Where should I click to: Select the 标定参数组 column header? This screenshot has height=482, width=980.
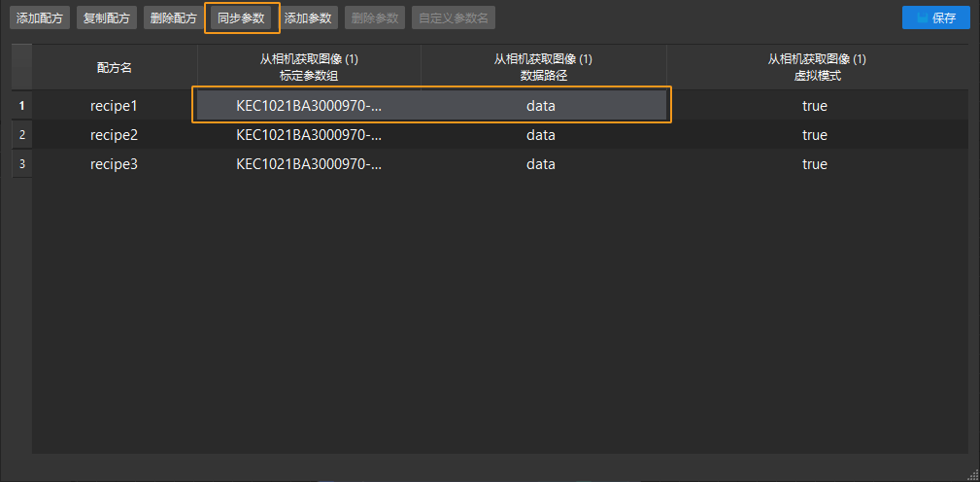(309, 67)
